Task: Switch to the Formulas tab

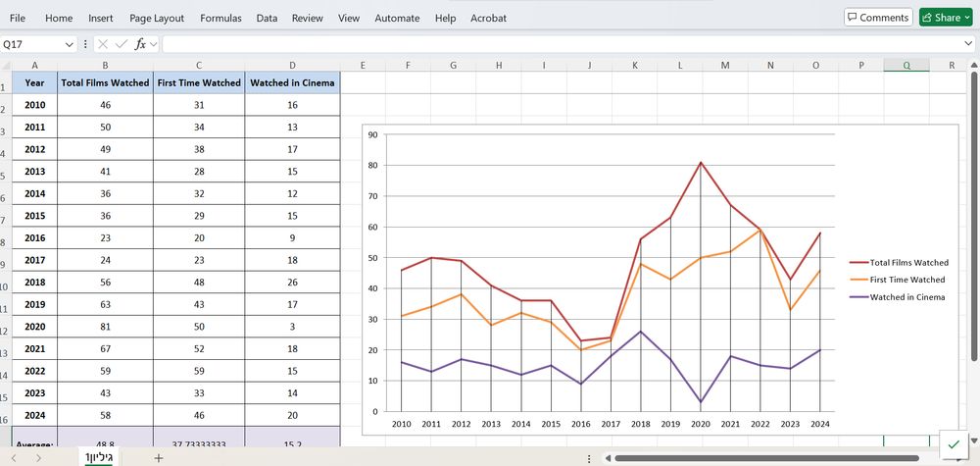Action: coord(220,18)
